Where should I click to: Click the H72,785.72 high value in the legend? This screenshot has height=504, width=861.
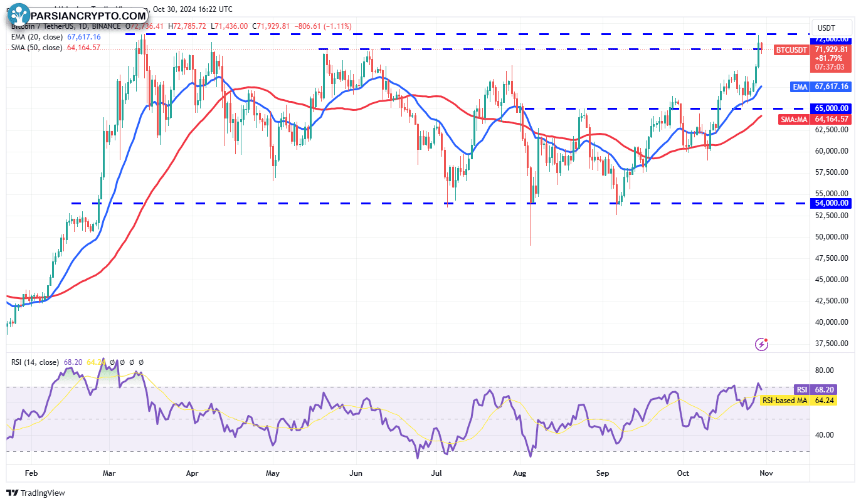click(x=187, y=27)
